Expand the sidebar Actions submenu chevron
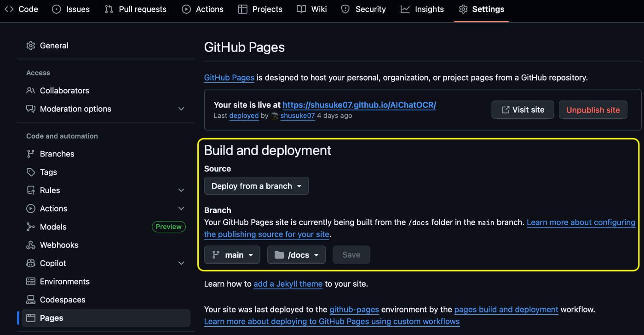Screen dimensions: 644x335 (x=181, y=208)
